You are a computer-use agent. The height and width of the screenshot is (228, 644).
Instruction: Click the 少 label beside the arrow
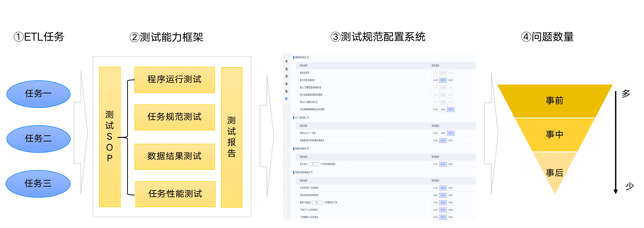pyautogui.click(x=629, y=186)
